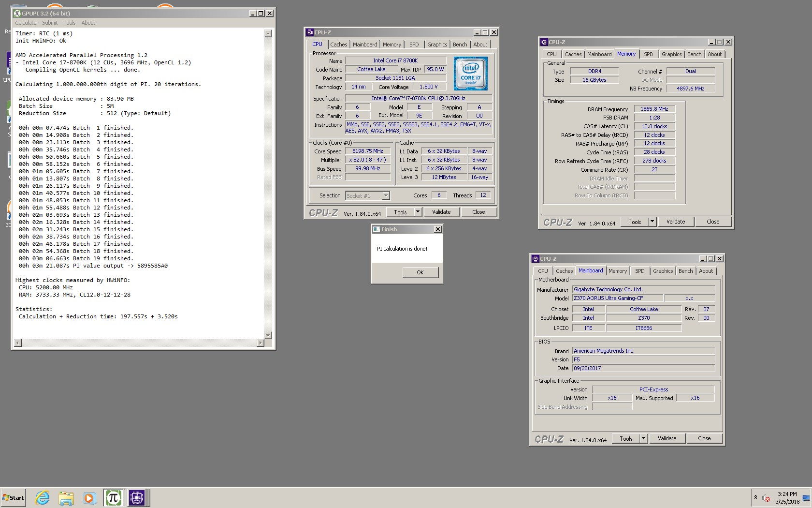Click title bar icon of CPU-Z CPU window
This screenshot has height=508, width=812.
coord(310,32)
